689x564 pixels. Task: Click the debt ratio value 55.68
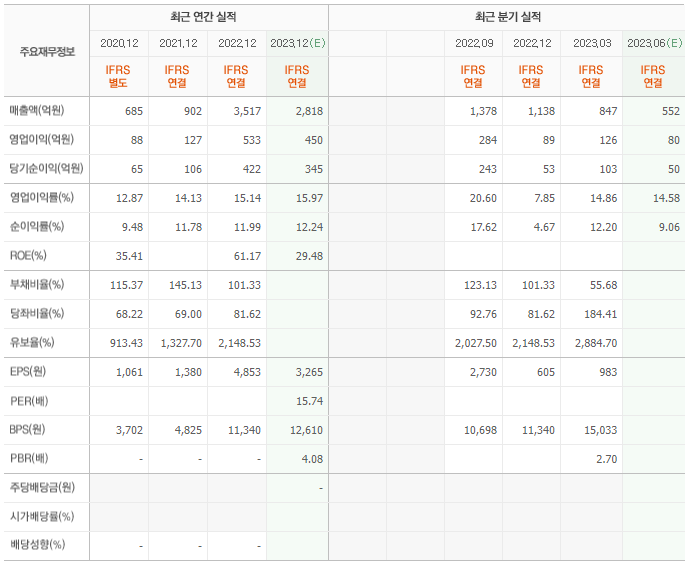(603, 285)
